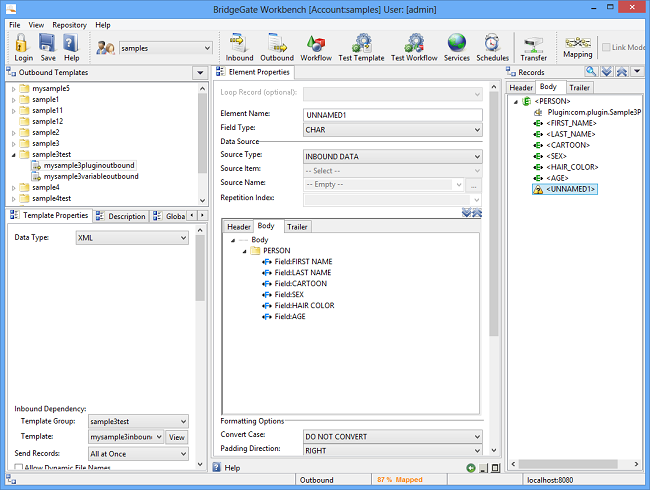Click the Records collapse-all up arrows icon

(622, 71)
